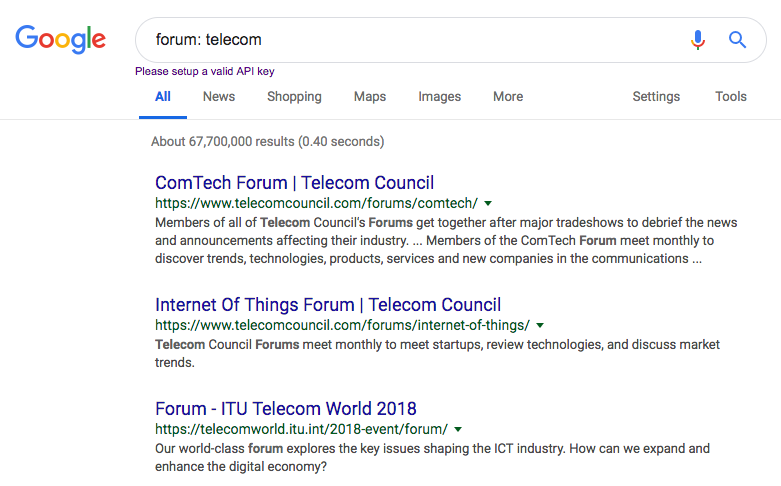Click the magnifying glass search icon
Viewport: 781px width, 486px height.
tap(738, 40)
